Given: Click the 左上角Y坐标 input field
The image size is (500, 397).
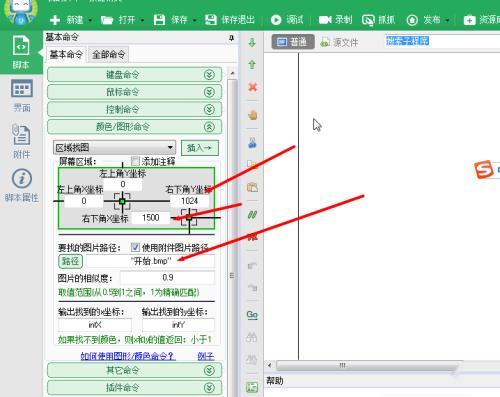Looking at the screenshot, I should 123,184.
